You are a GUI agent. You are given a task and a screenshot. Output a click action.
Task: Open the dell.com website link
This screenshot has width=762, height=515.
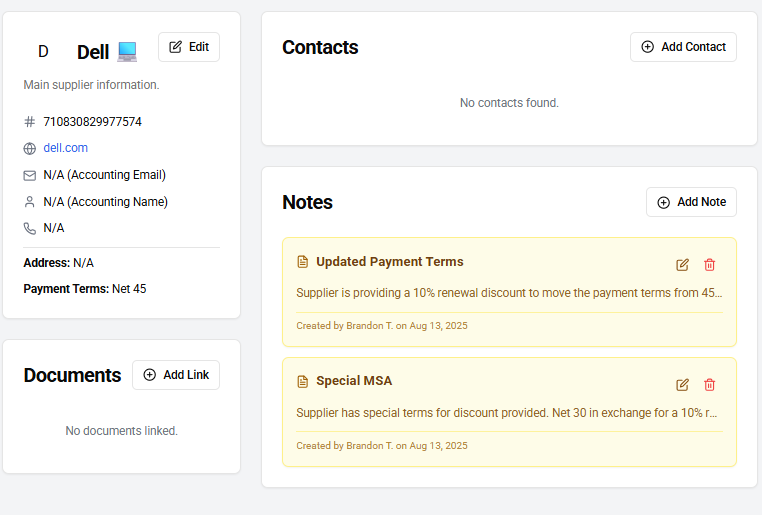[66, 148]
